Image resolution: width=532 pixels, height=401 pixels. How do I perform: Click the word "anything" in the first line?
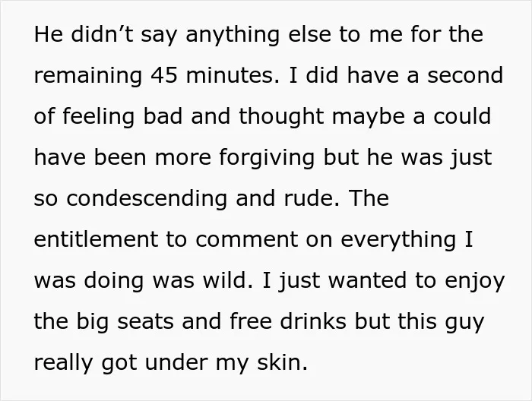[233, 35]
